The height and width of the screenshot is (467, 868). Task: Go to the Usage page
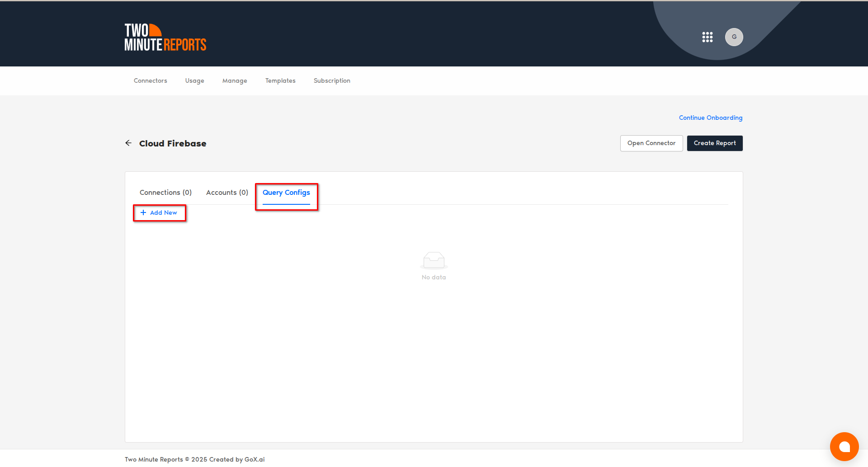pos(195,80)
